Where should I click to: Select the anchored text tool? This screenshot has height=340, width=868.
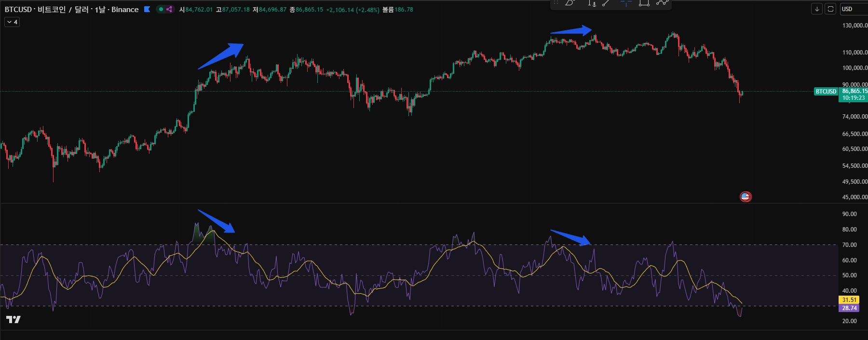(592, 3)
